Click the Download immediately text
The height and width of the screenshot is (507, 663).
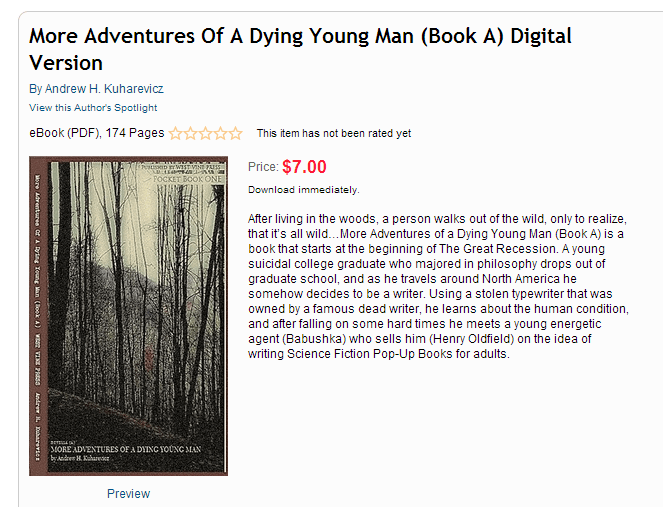pos(303,189)
